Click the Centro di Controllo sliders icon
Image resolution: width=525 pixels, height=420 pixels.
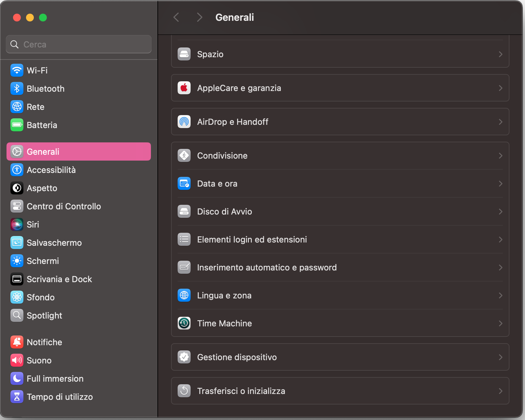17,206
